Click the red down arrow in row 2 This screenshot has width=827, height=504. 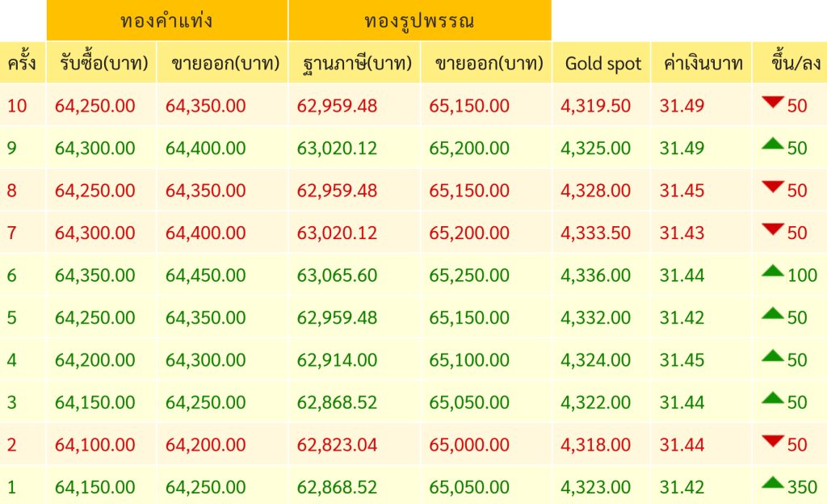point(773,441)
